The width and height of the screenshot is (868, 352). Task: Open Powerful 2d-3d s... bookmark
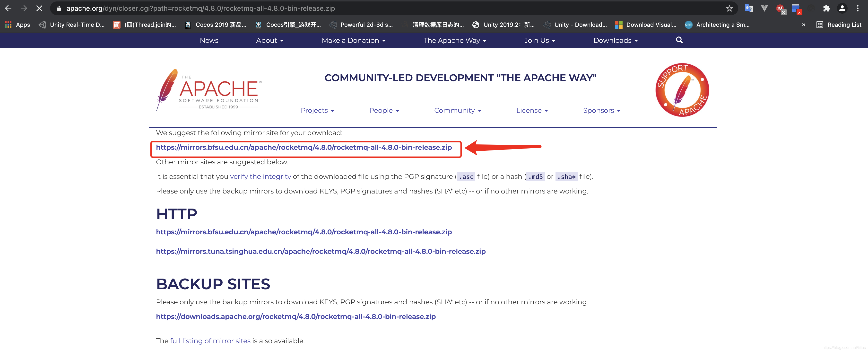click(361, 25)
